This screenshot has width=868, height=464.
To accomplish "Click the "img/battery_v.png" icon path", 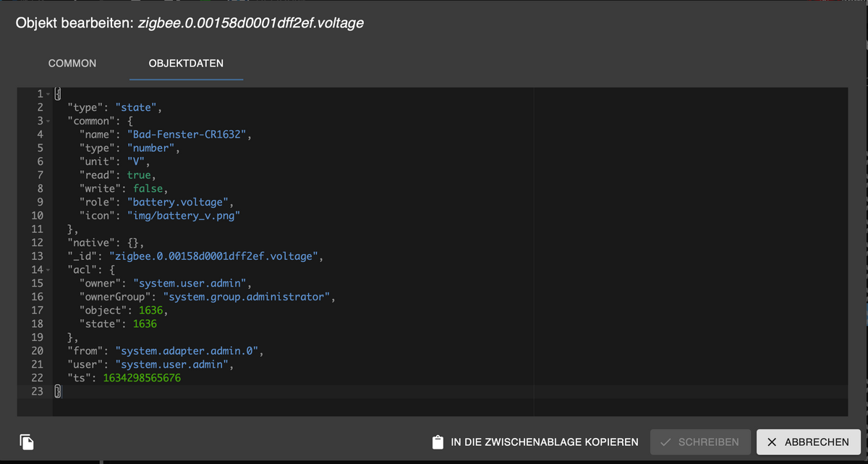I will click(183, 216).
